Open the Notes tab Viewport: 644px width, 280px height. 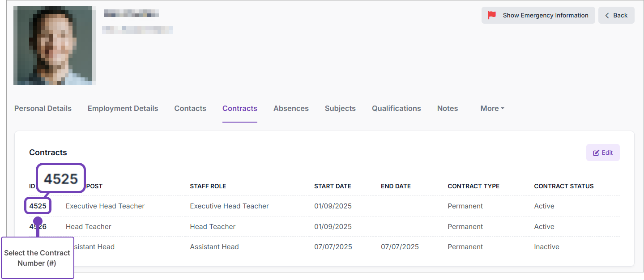click(x=447, y=109)
